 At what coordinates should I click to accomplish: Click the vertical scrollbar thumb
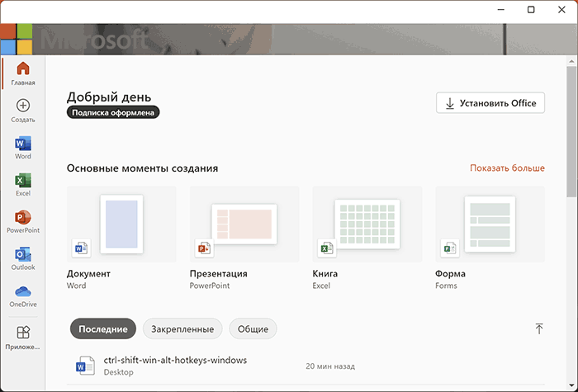[x=571, y=131]
